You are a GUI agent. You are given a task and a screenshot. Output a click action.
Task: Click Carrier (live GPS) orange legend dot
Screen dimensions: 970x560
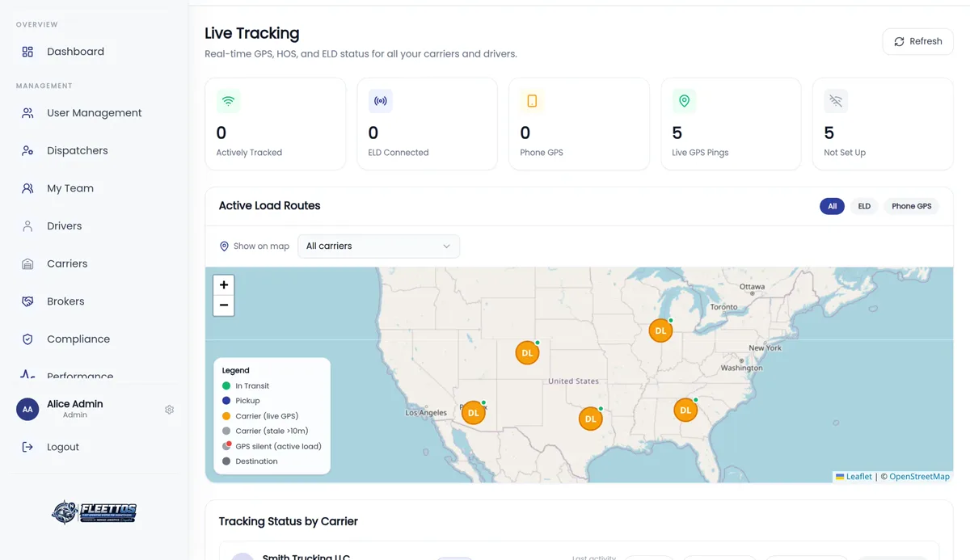pyautogui.click(x=226, y=416)
